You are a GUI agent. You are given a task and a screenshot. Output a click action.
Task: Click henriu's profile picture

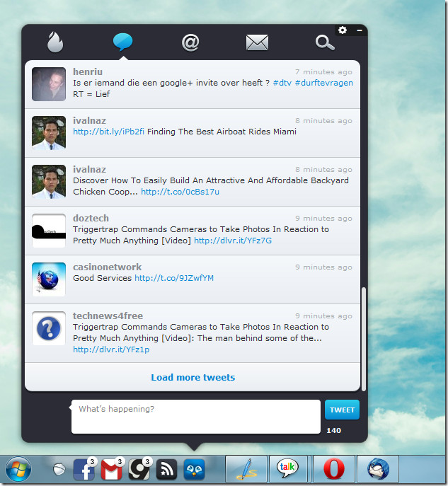click(49, 84)
